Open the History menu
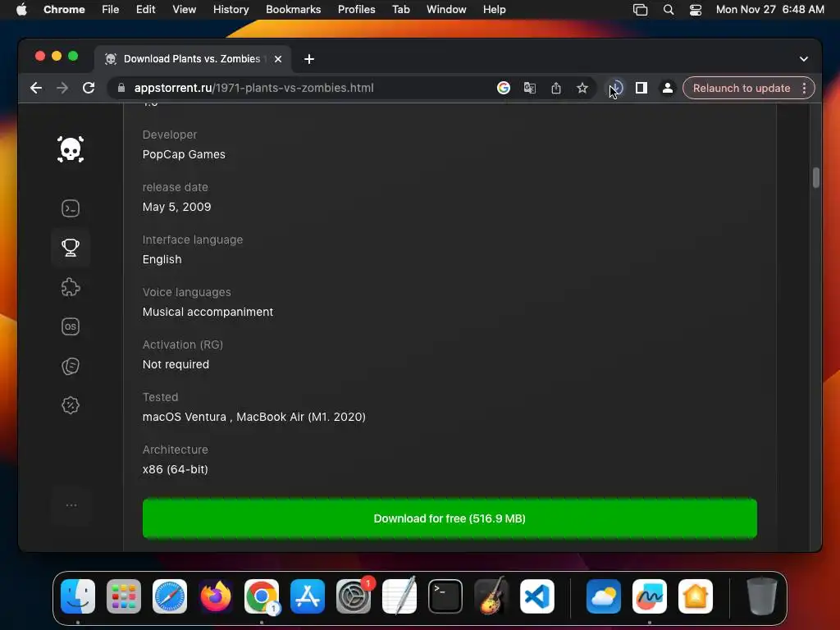Viewport: 840px width, 630px height. pyautogui.click(x=231, y=10)
